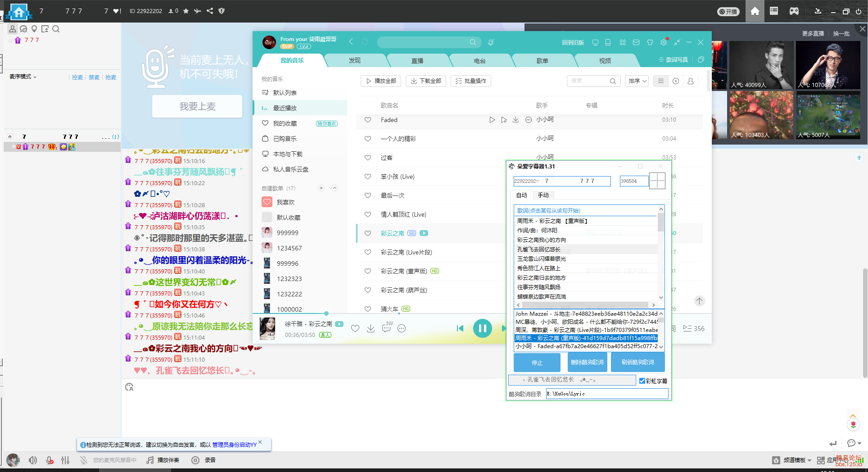Open playback queue showing 356
The height and width of the screenshot is (472, 868).
694,329
